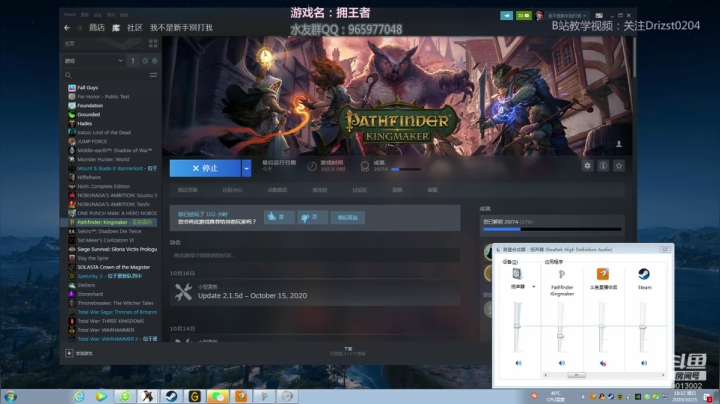This screenshot has height=404, width=720.
Task: Open game settings gear icon
Action: (x=587, y=166)
